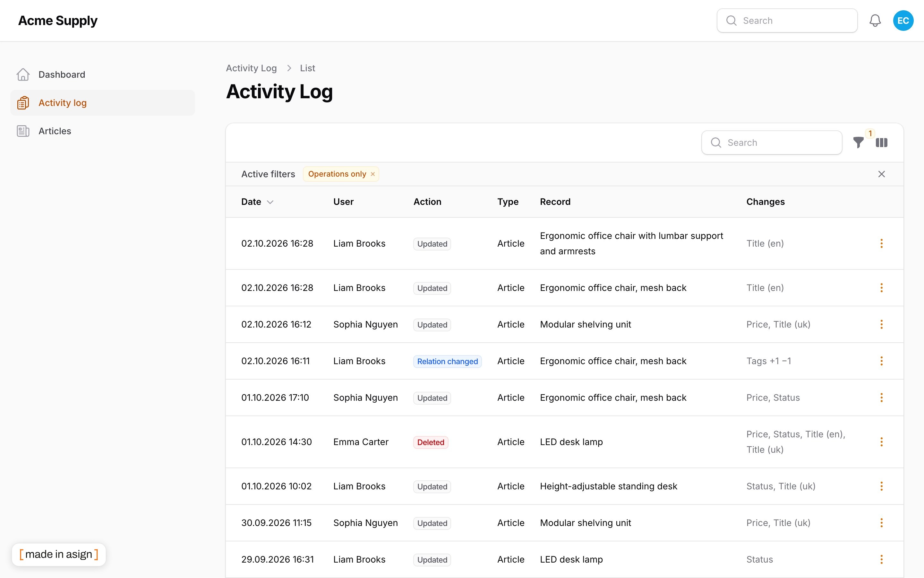This screenshot has height=578, width=924.
Task: Open row actions for 01.10.2026 17:10 entry
Action: tap(881, 398)
